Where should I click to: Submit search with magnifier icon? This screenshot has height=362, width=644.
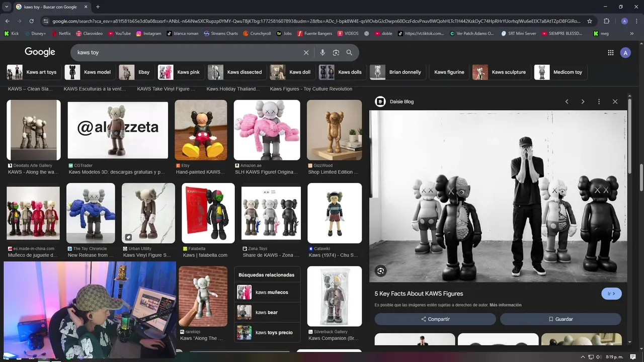click(349, 52)
